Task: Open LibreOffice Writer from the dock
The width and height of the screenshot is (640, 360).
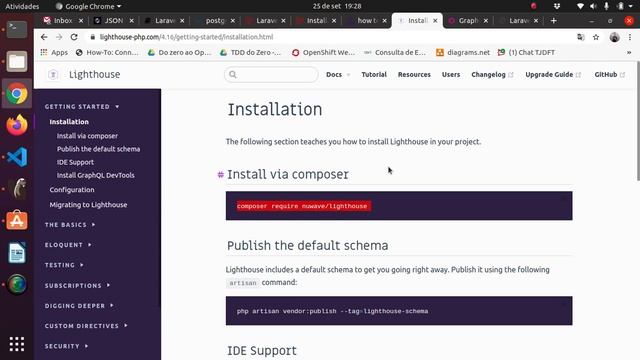Action: (x=17, y=252)
